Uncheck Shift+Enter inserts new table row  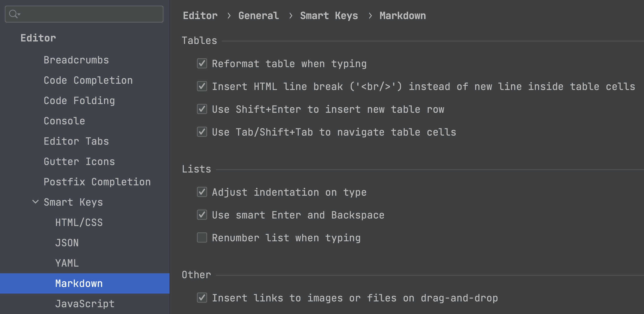click(x=202, y=109)
